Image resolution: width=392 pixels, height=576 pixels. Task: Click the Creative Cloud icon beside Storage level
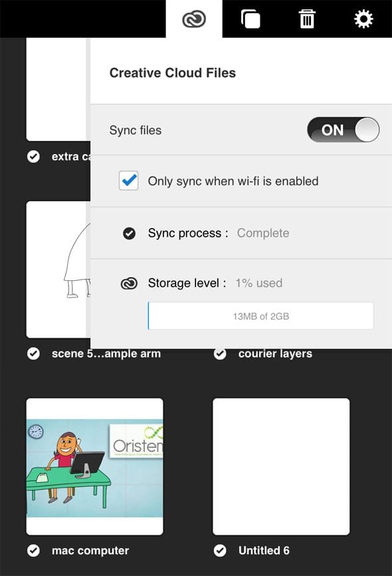[129, 283]
